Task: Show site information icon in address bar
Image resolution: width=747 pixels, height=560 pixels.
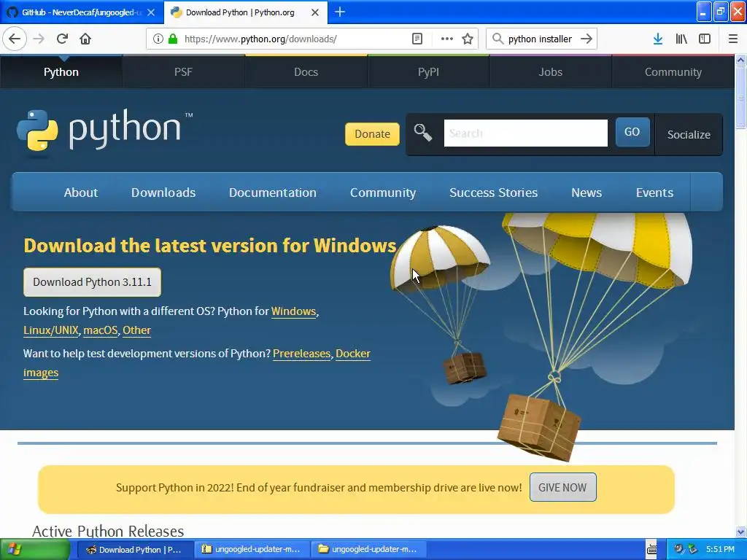Action: (158, 39)
